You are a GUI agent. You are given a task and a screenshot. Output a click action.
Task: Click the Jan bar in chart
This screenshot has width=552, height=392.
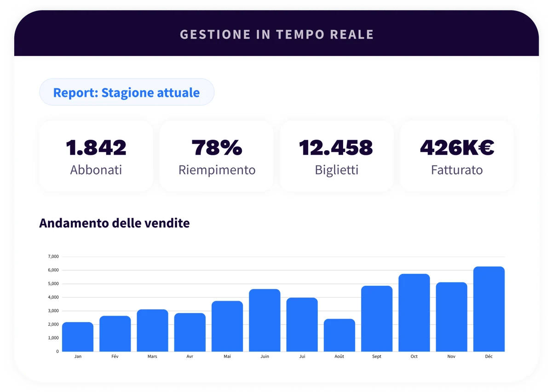[78, 337]
